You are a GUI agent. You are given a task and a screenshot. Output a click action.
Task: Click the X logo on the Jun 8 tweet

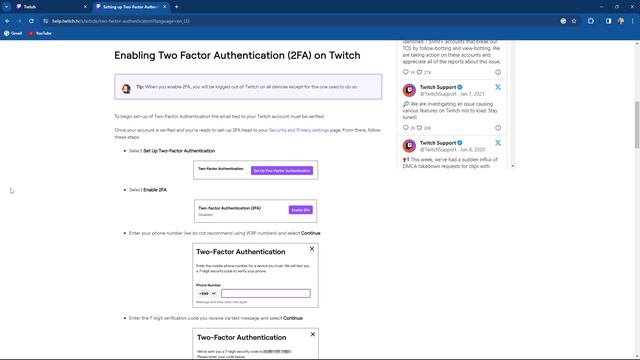coord(498,143)
